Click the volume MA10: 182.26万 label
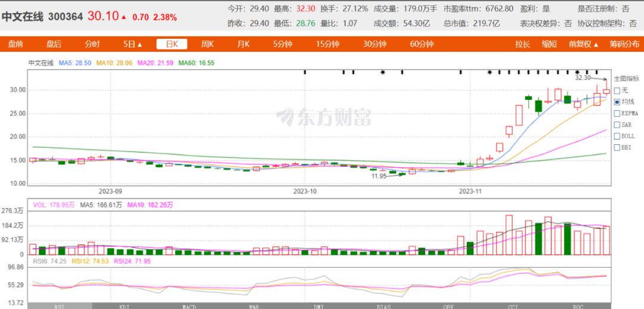Screen dimensions: 644x309 point(150,205)
